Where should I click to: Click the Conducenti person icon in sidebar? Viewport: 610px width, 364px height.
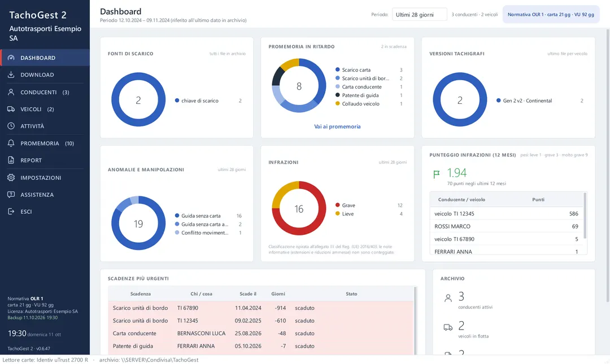point(11,92)
